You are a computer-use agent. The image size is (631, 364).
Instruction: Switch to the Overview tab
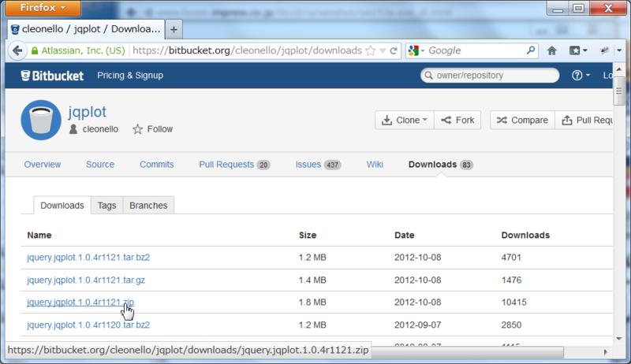(43, 165)
